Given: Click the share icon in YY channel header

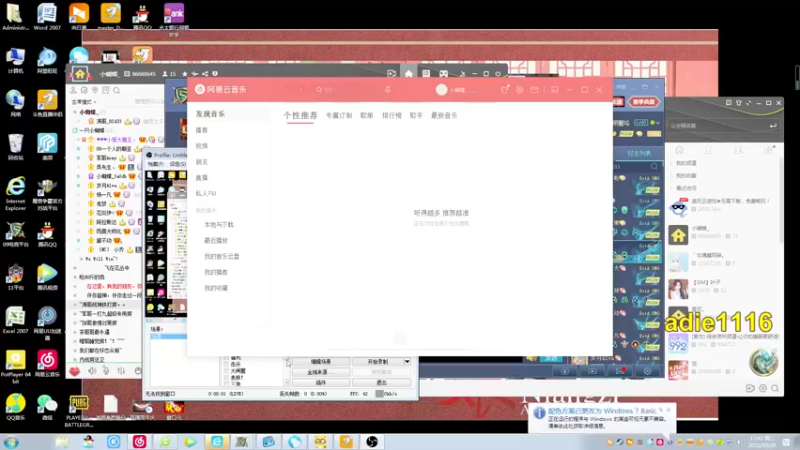Looking at the screenshot, I should tap(205, 74).
